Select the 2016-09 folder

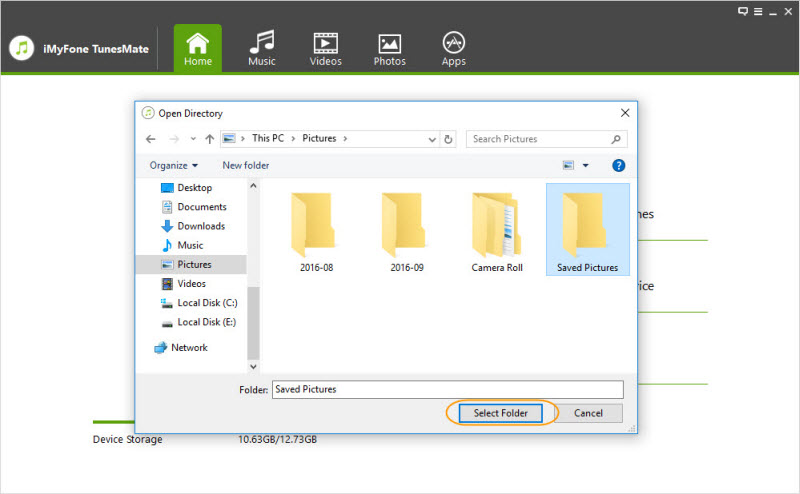pos(407,232)
